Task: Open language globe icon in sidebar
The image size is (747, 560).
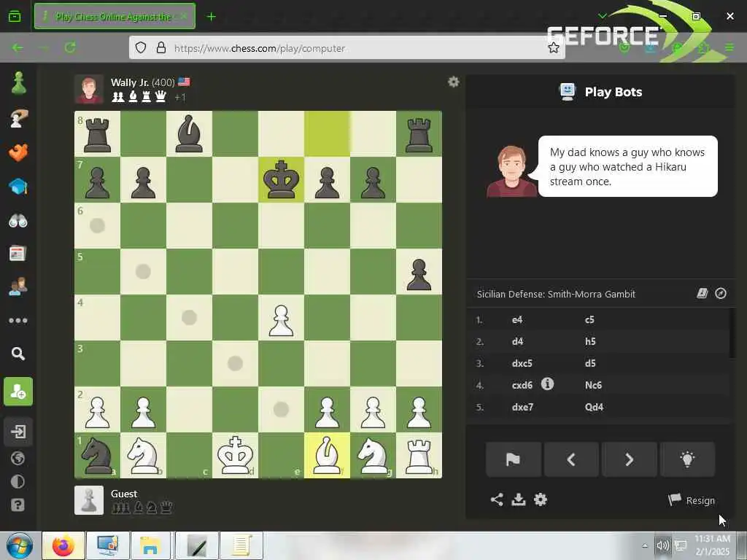Action: [x=18, y=459]
